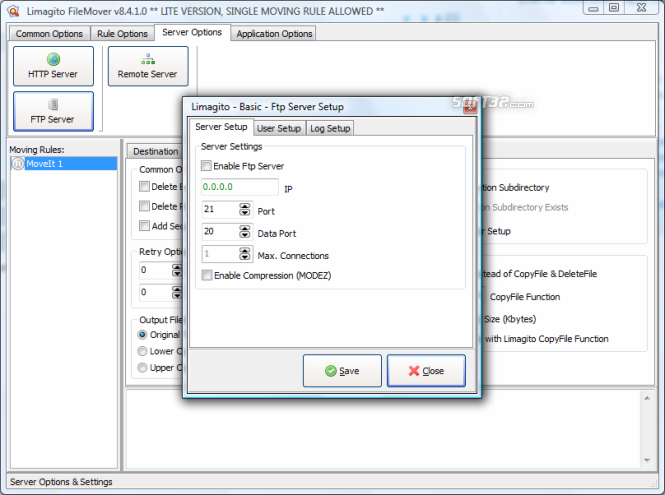Adjust second Retry Options spinner
The width and height of the screenshot is (665, 495).
pos(177,292)
